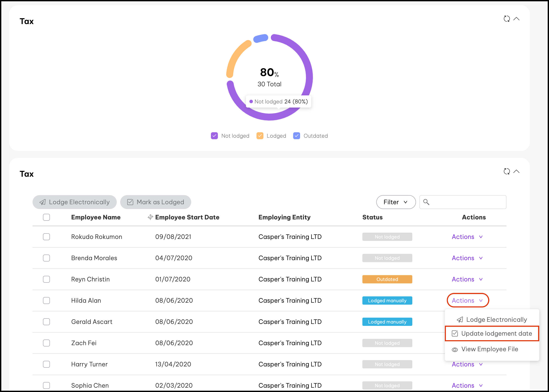Collapse the Tax employee table card

pos(516,171)
